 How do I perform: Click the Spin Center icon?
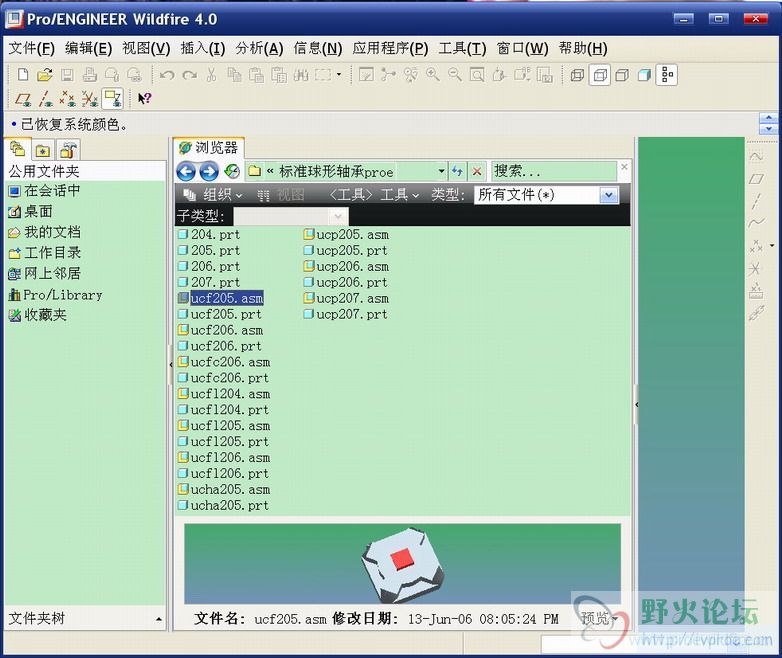pyautogui.click(x=389, y=75)
